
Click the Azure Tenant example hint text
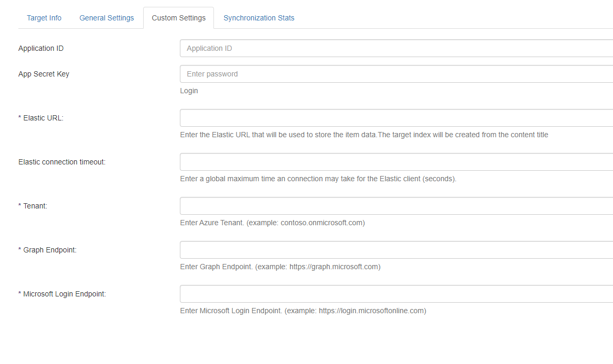272,223
